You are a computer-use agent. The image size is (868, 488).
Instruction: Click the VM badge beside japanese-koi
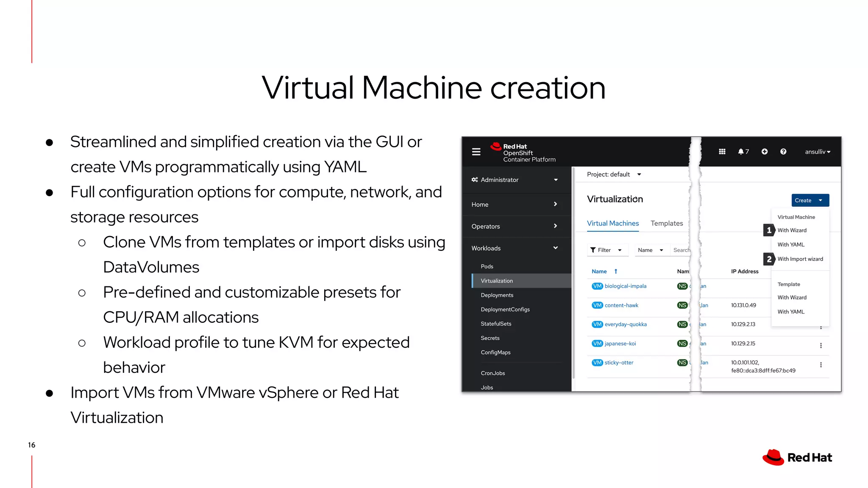click(x=597, y=344)
